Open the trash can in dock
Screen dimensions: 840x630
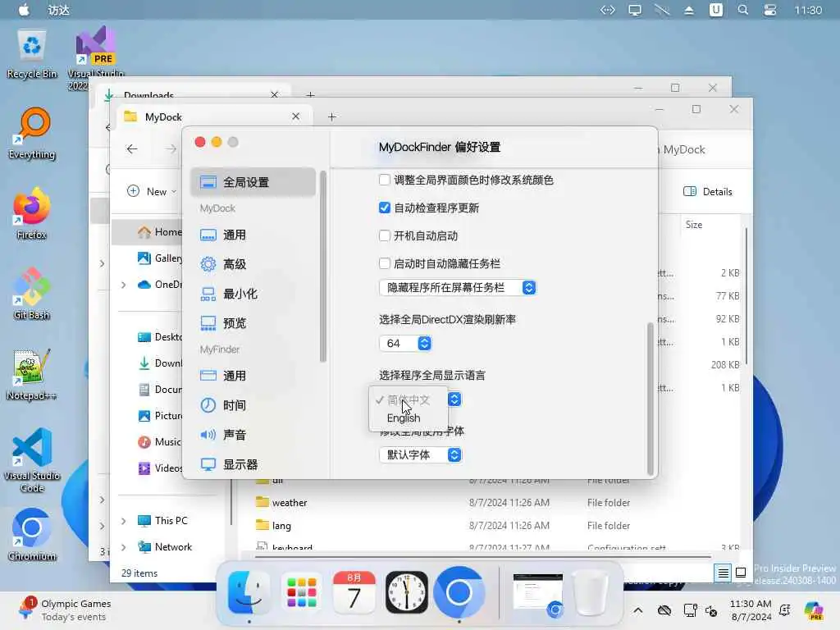click(591, 592)
